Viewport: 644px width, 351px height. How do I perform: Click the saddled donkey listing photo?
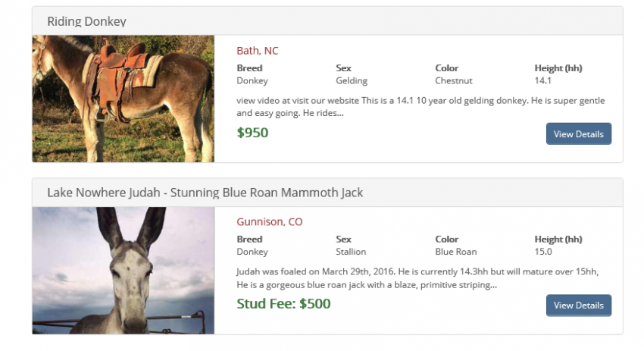(x=123, y=99)
